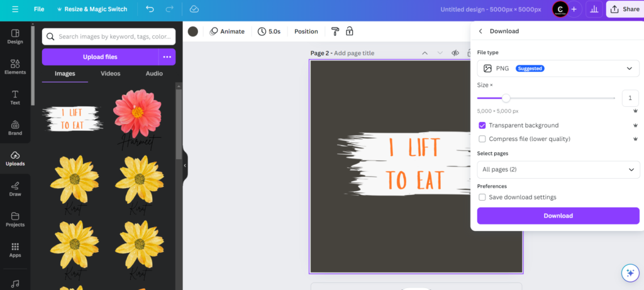The width and height of the screenshot is (644, 290).
Task: Open the Canva magic assistant button
Action: pyautogui.click(x=630, y=272)
